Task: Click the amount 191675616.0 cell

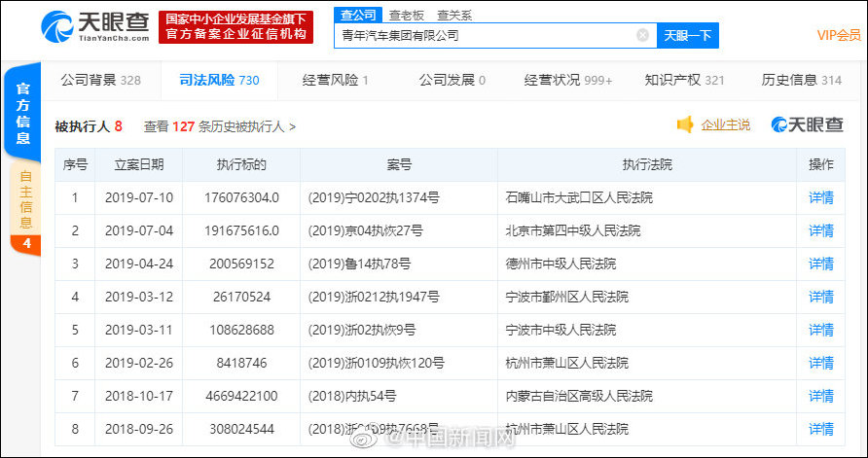Action: (x=241, y=230)
